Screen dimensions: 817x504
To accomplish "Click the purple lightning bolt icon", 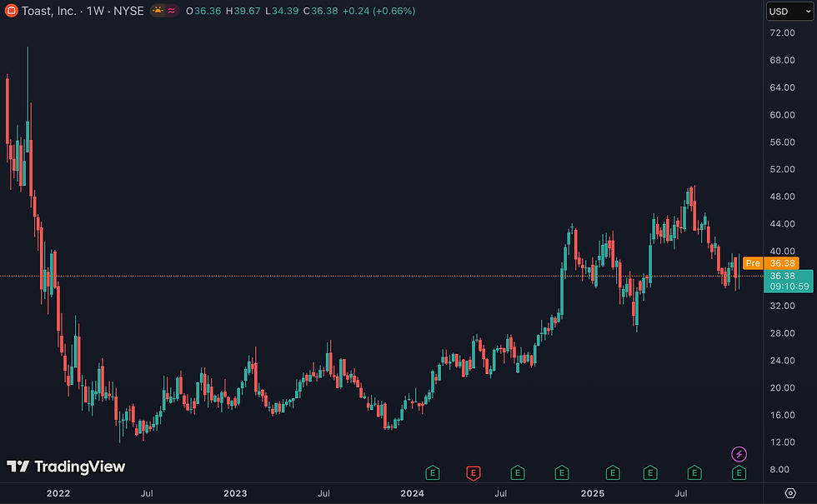I will 739,454.
